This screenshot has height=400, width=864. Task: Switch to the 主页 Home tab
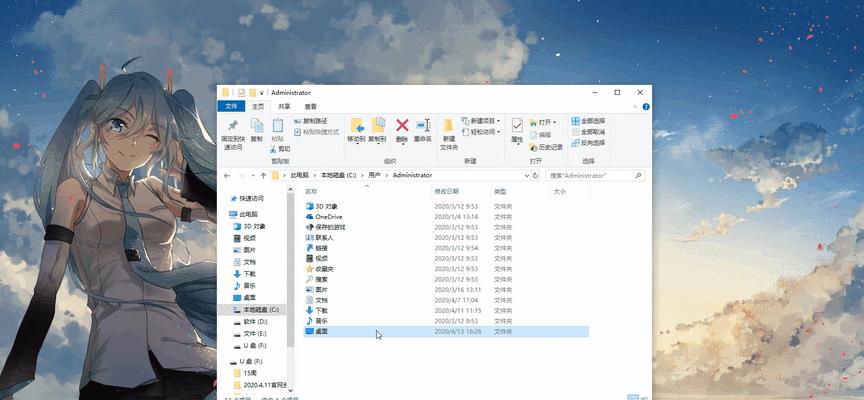[x=258, y=107]
